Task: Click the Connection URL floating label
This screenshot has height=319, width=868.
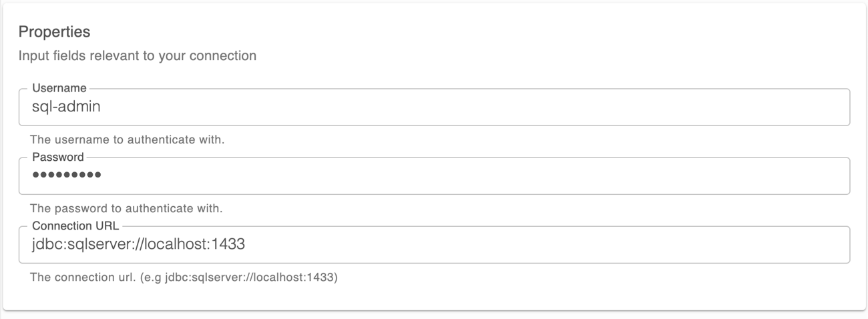Action: click(75, 226)
